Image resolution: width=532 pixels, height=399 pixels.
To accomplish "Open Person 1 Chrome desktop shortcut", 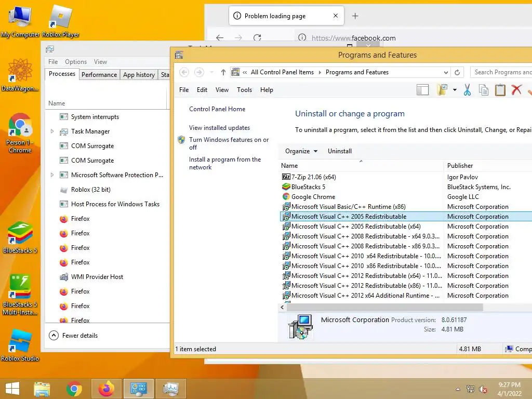I will 20,133.
